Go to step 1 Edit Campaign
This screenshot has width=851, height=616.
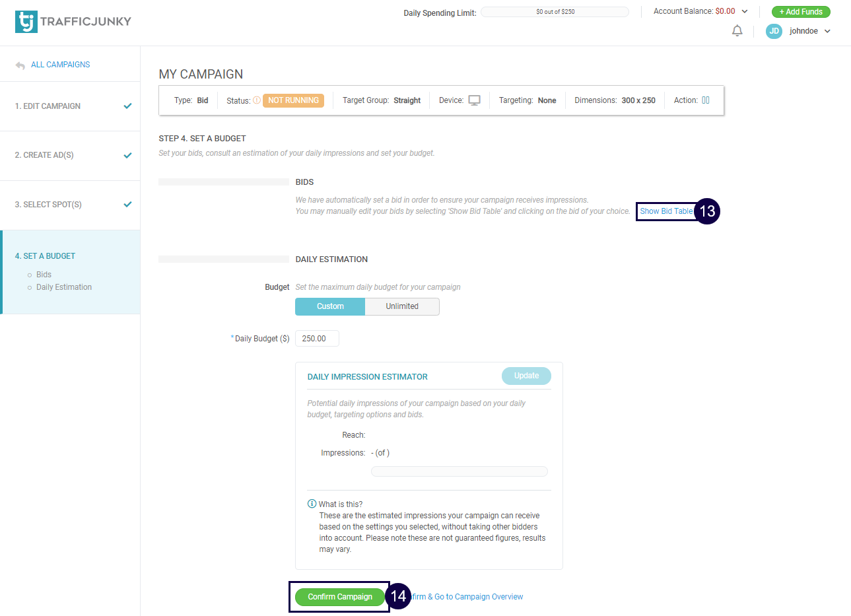tap(48, 106)
